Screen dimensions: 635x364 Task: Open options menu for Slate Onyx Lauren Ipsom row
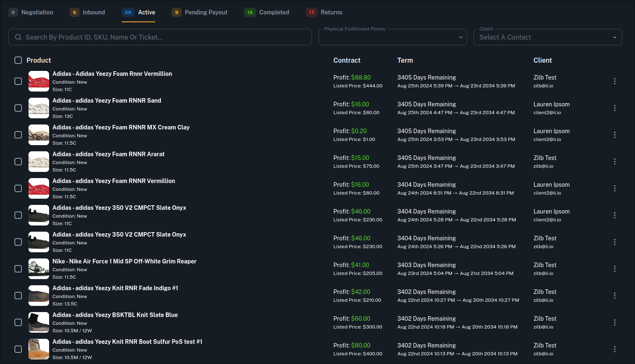(615, 215)
